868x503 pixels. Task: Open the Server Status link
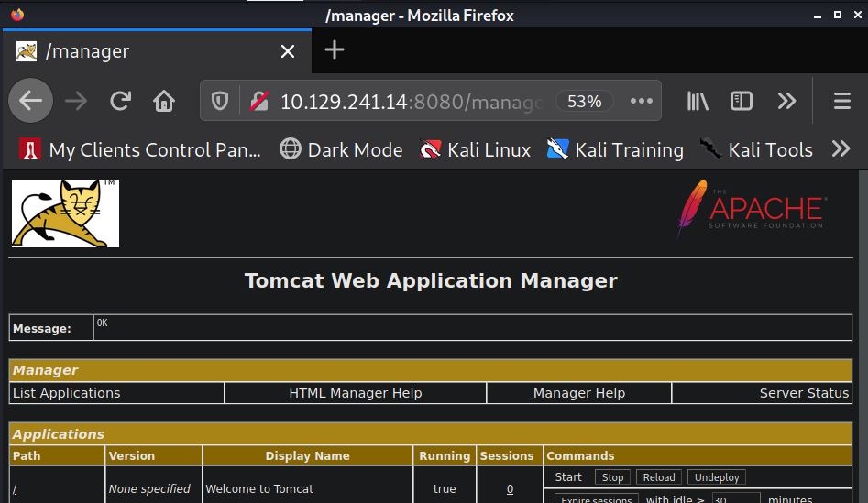tap(804, 393)
